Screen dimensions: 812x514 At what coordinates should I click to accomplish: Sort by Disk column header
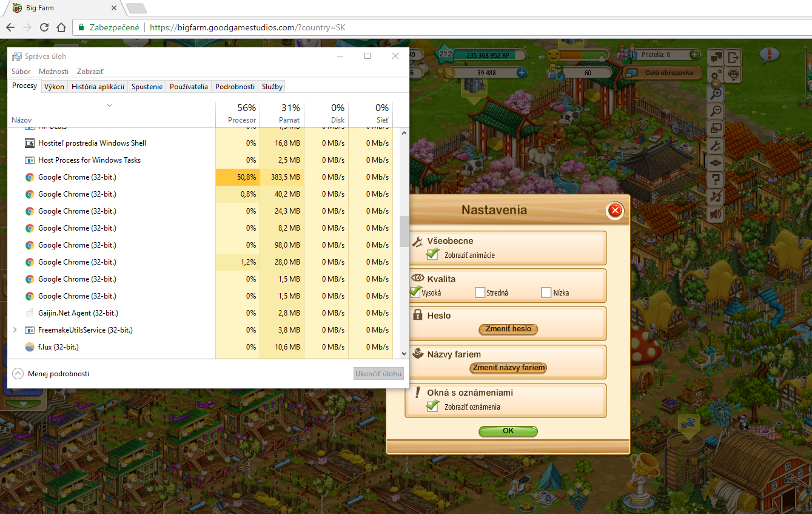(326, 113)
